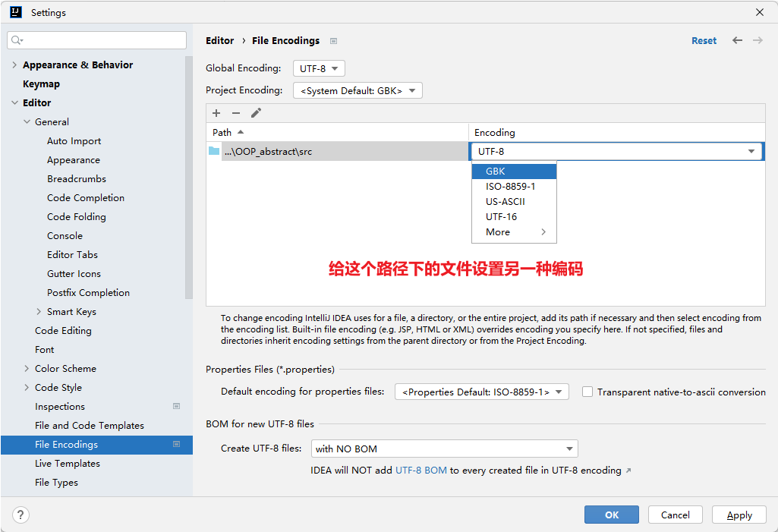Open Live Templates settings
The height and width of the screenshot is (532, 778).
(67, 464)
